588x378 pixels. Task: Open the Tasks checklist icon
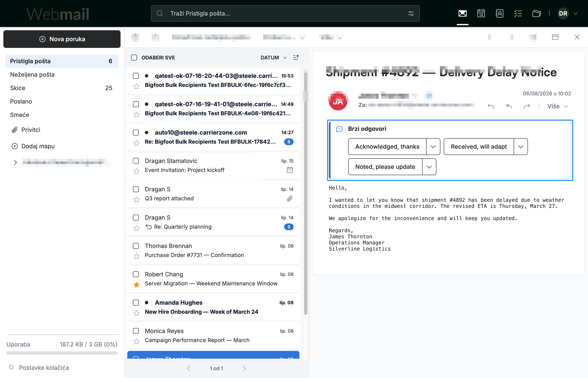[x=518, y=13]
